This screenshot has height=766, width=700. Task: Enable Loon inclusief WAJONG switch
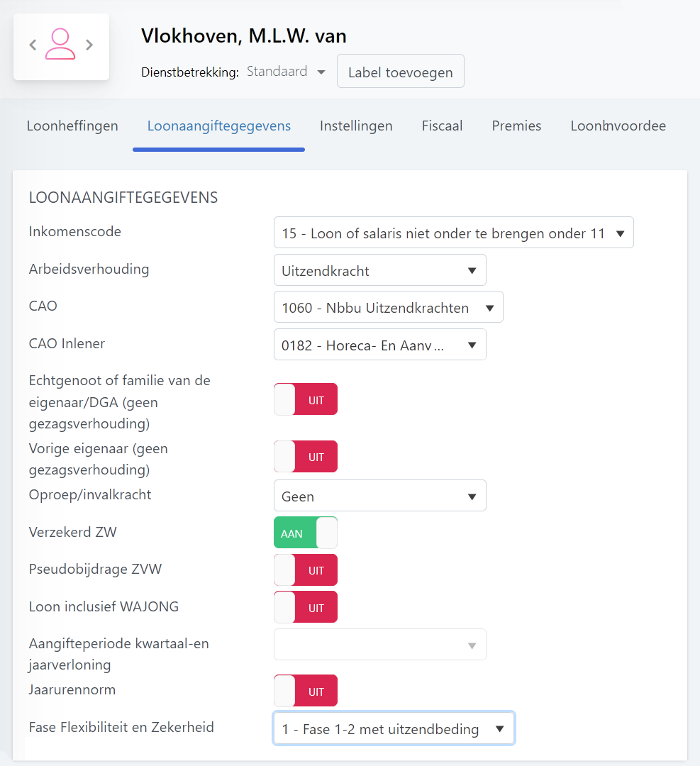click(x=306, y=607)
